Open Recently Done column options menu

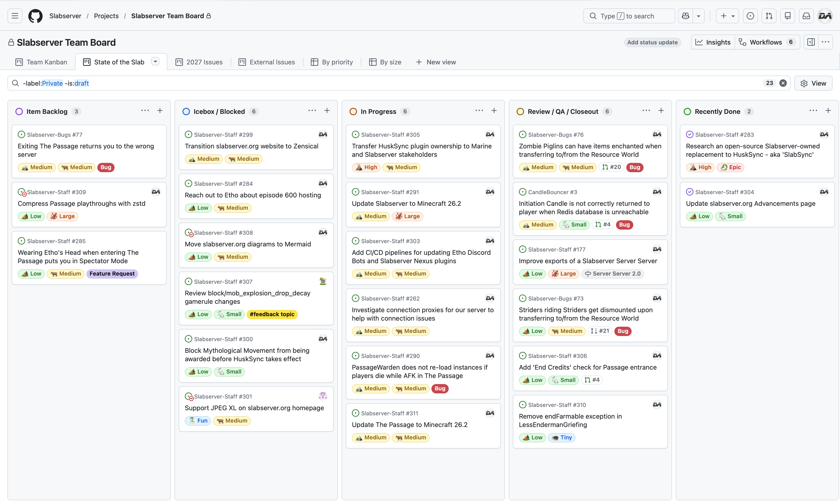click(x=813, y=111)
